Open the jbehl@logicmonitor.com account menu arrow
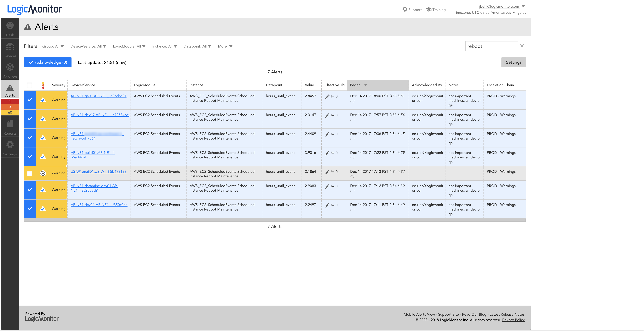This screenshot has height=331, width=644. point(523,6)
